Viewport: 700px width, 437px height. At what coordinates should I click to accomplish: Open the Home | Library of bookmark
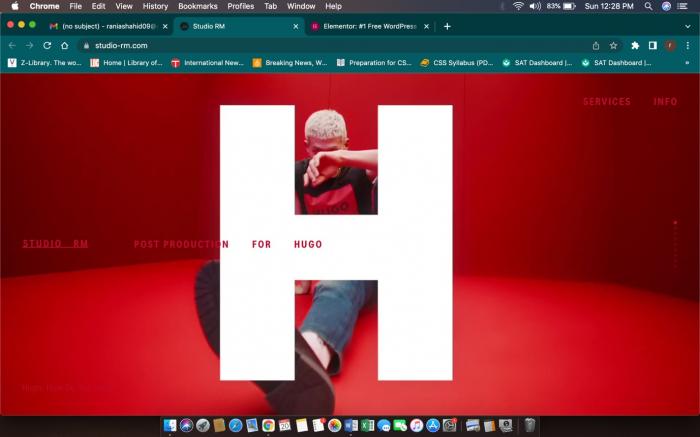coord(126,63)
